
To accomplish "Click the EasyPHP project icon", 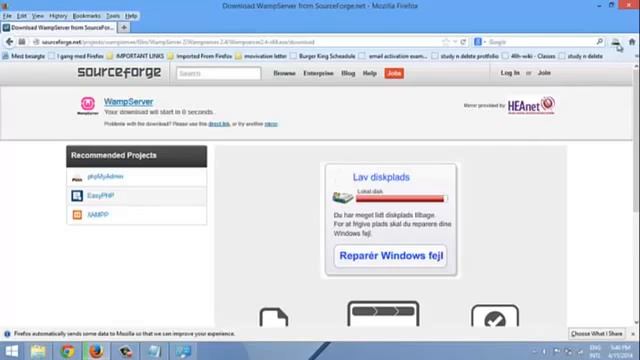I will 77,196.
